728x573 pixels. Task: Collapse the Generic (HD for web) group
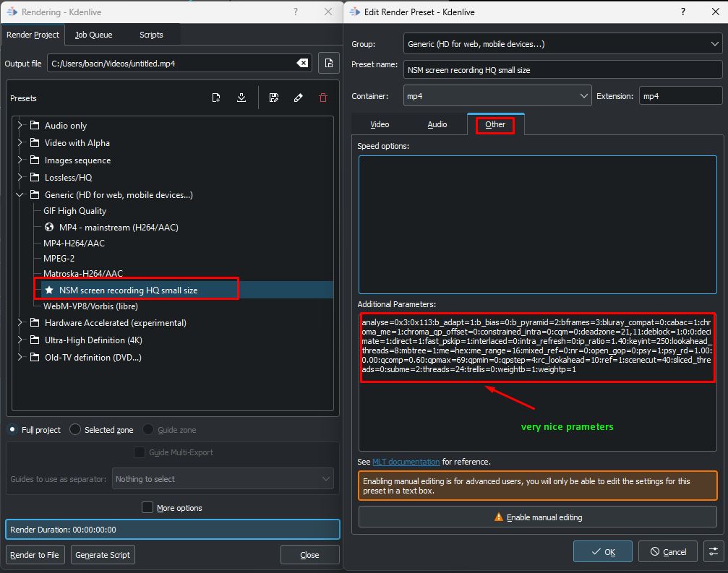pyautogui.click(x=20, y=195)
